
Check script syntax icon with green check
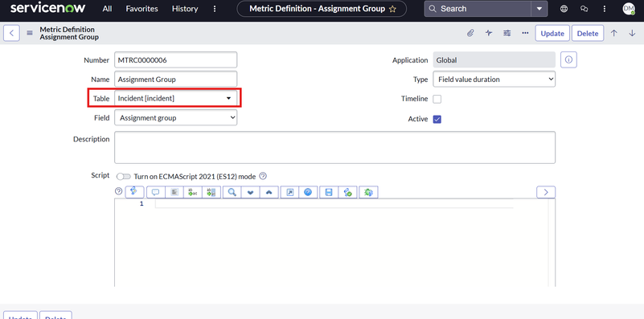click(347, 192)
